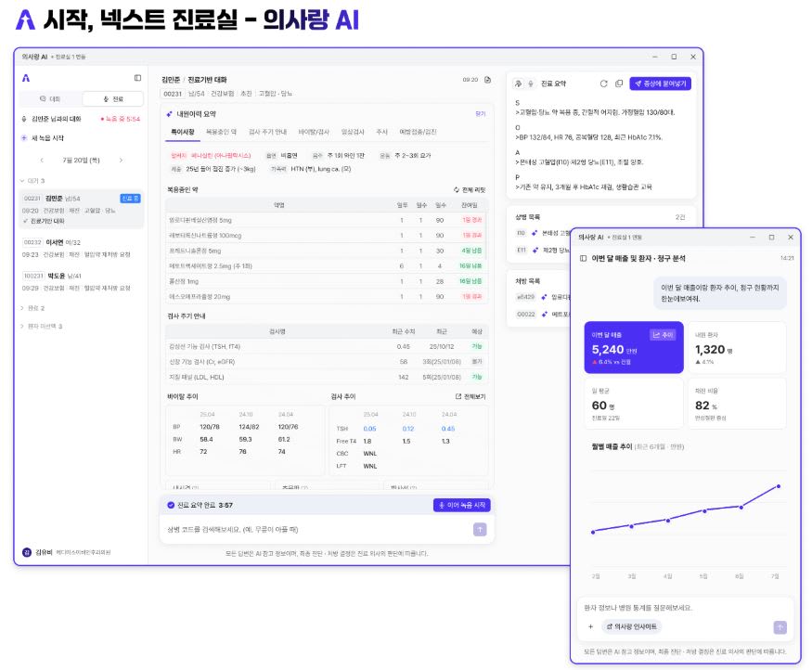Click the 7월 data point on revenue chart

(779, 486)
